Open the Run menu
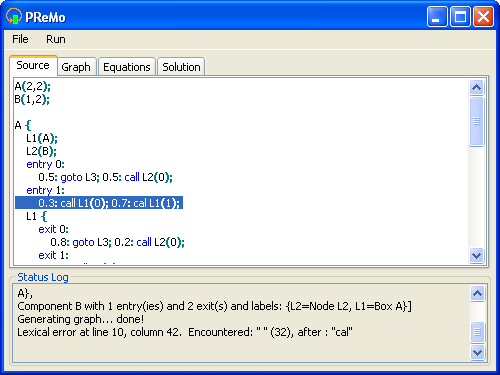The height and width of the screenshot is (375, 500). tap(56, 39)
